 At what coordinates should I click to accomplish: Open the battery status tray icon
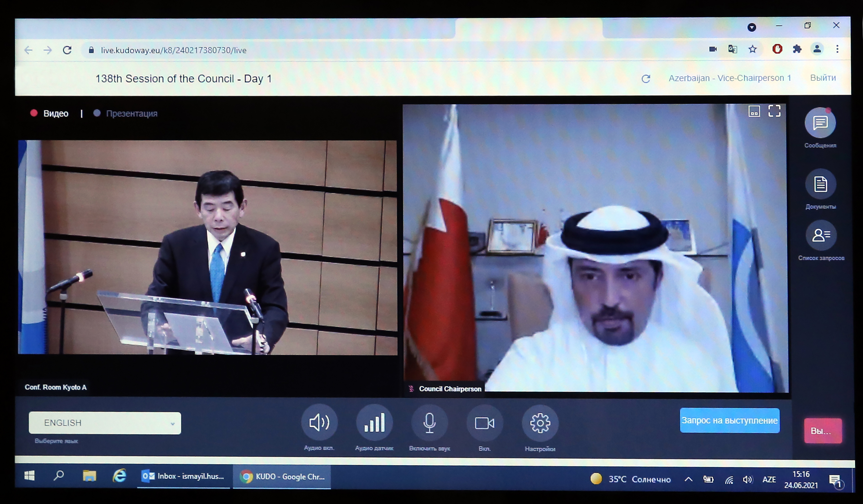[x=708, y=479]
